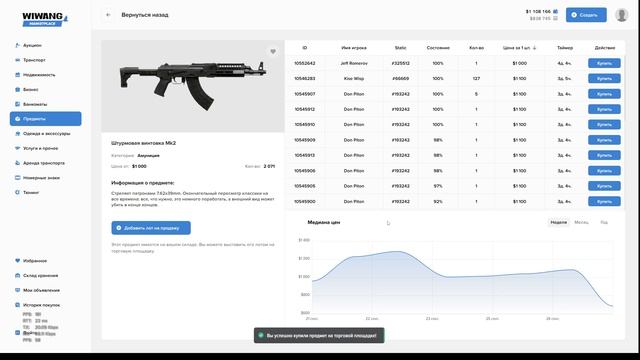Screen dimensions: 640x360
Task: Open the Банкоматы icon in sidebar
Action: tap(17, 104)
